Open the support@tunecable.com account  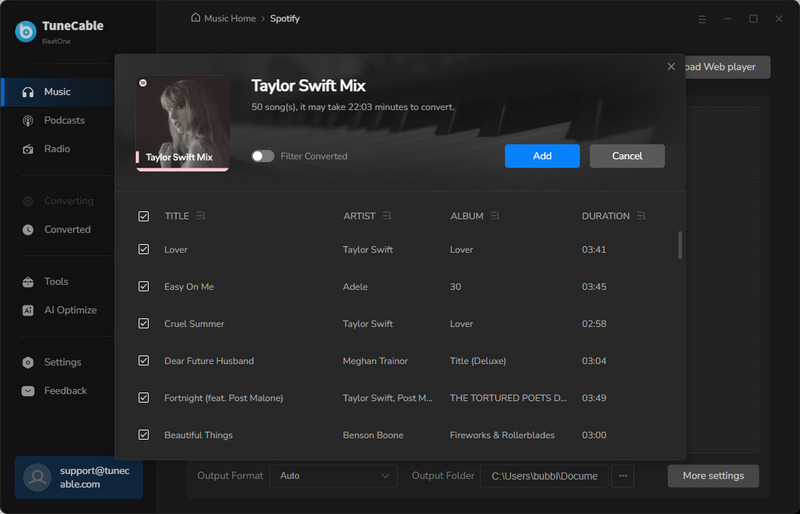tap(79, 477)
